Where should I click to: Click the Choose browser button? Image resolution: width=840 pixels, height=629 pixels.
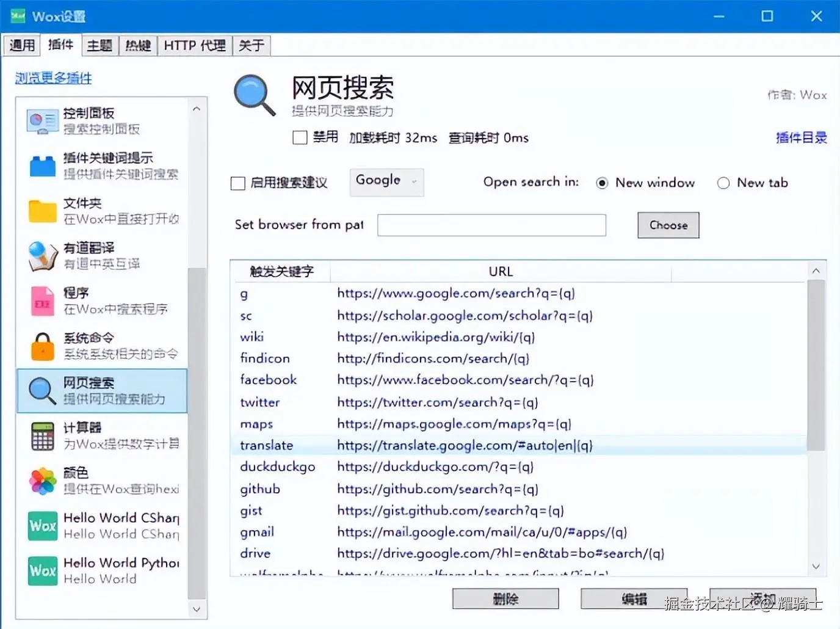point(668,225)
